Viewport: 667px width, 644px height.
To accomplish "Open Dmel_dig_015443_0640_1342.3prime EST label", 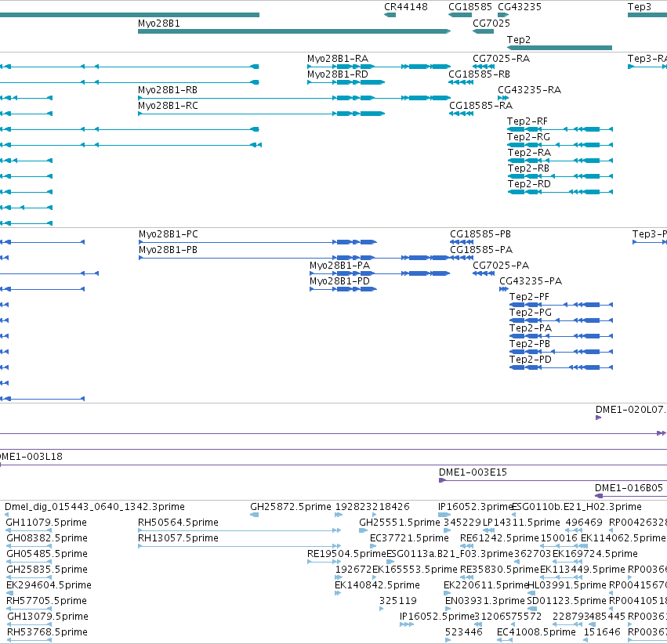I will [x=94, y=507].
